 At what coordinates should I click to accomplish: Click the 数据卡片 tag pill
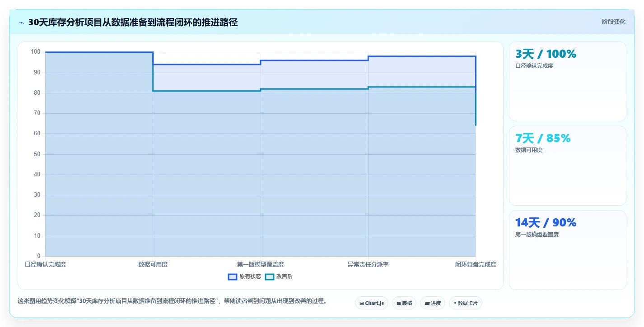pyautogui.click(x=466, y=303)
